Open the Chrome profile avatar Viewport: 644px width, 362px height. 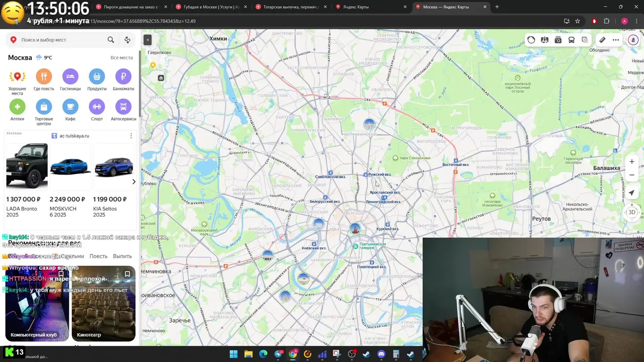click(x=624, y=21)
